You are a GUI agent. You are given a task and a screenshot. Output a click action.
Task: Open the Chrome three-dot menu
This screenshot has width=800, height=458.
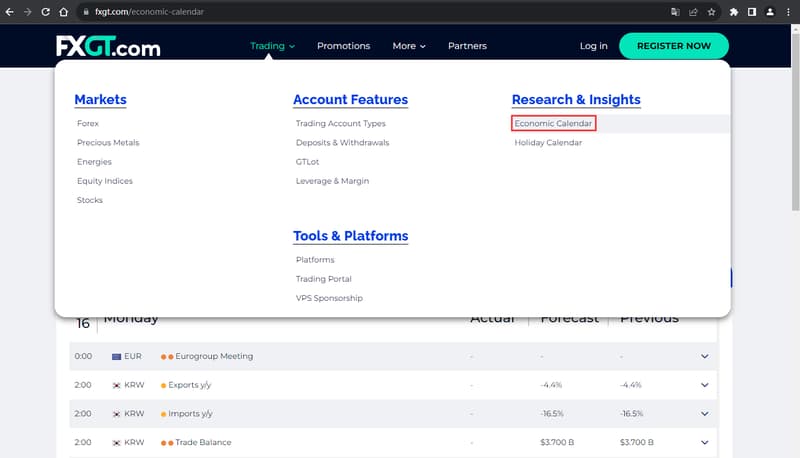tap(787, 12)
